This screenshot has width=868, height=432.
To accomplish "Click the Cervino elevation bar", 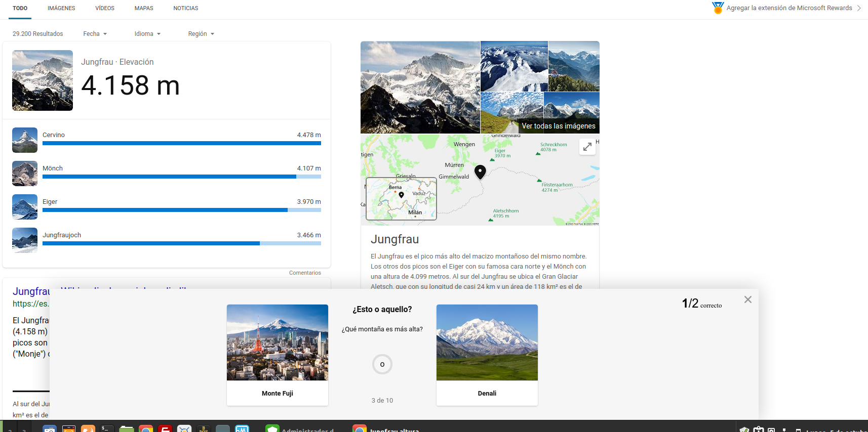I will point(181,143).
